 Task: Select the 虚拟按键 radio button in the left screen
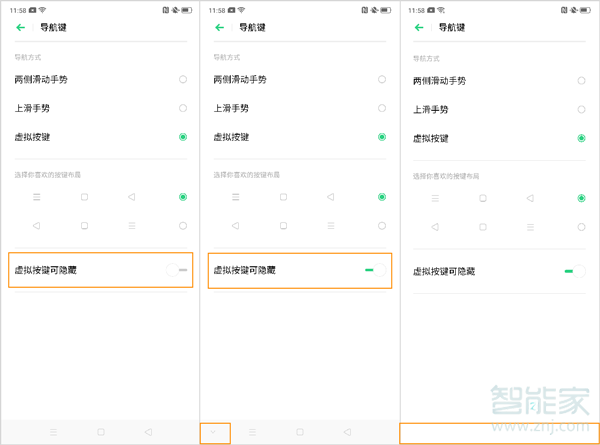[183, 137]
